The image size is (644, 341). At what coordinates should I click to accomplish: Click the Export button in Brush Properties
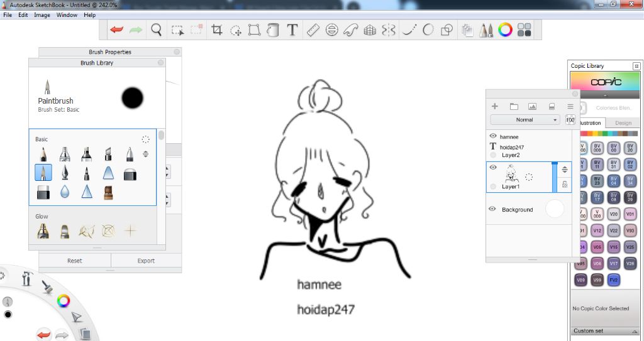146,261
